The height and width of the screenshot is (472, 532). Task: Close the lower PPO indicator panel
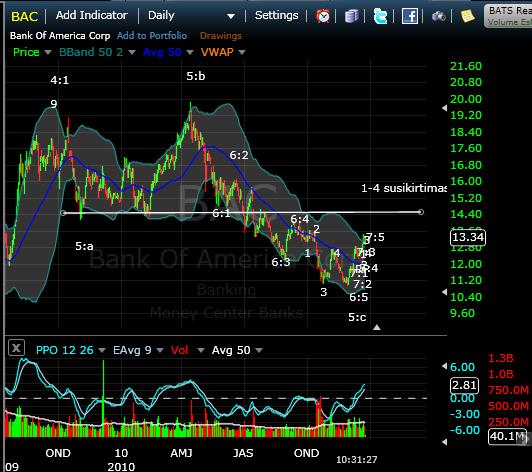[x=16, y=348]
